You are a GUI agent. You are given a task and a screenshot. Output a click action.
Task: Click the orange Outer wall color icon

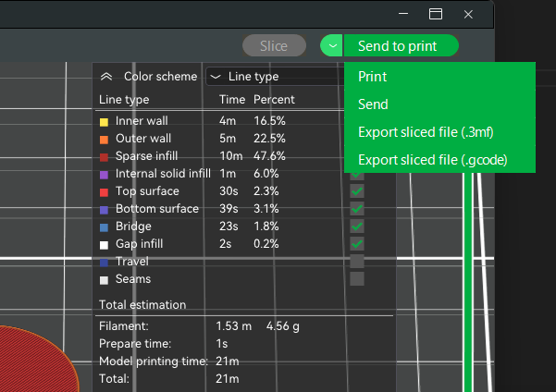105,139
